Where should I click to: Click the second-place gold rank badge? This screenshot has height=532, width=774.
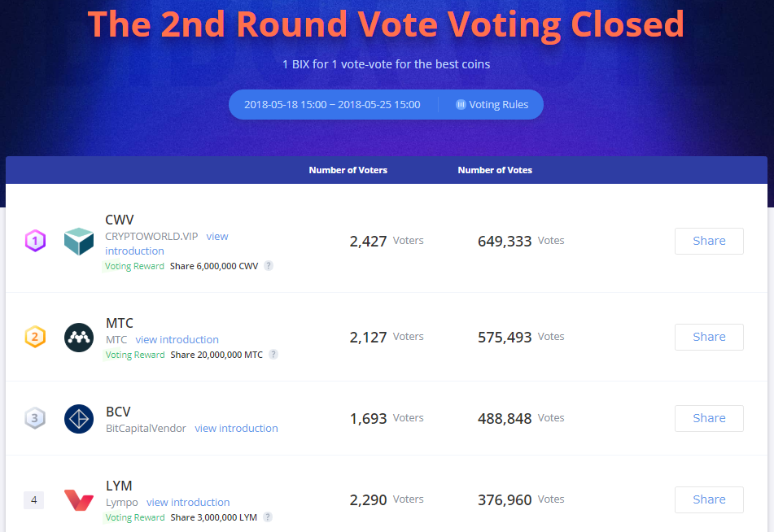tap(35, 337)
